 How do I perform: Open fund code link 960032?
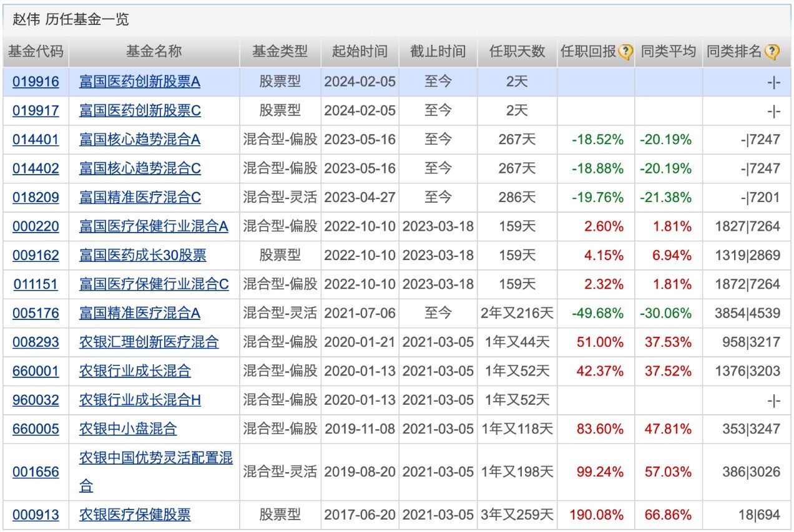tap(36, 400)
